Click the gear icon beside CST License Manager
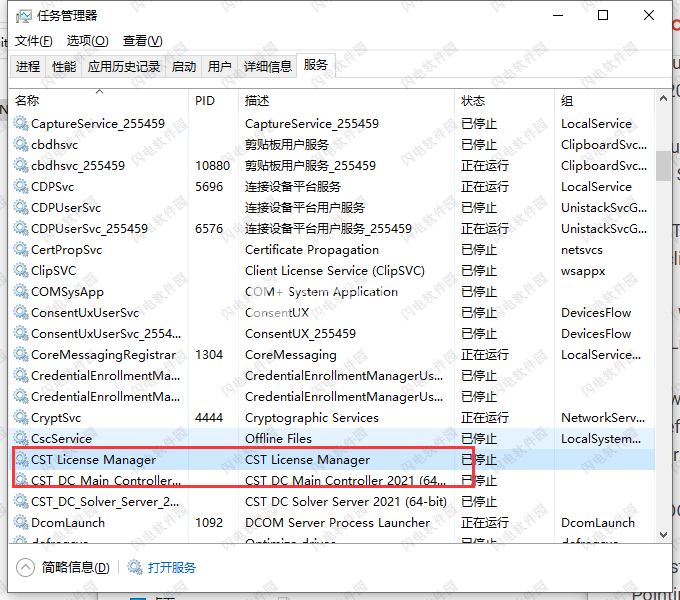Viewport: 680px width, 600px height. click(x=21, y=460)
